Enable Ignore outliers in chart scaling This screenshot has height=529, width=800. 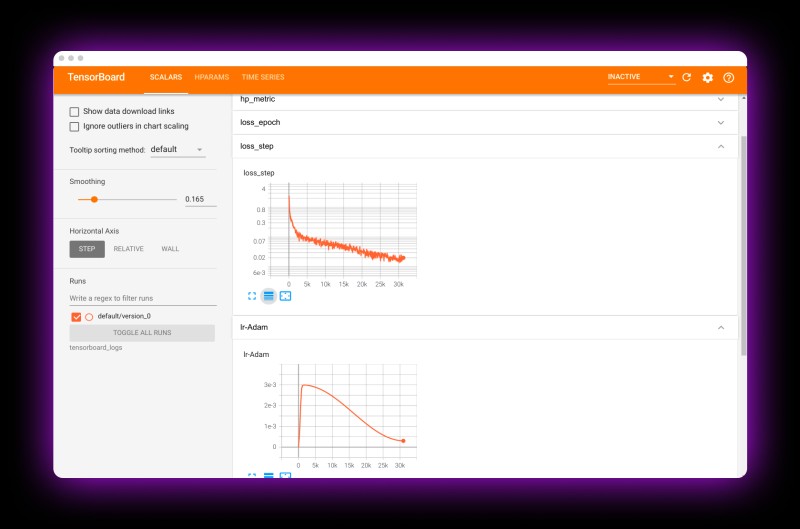click(74, 126)
